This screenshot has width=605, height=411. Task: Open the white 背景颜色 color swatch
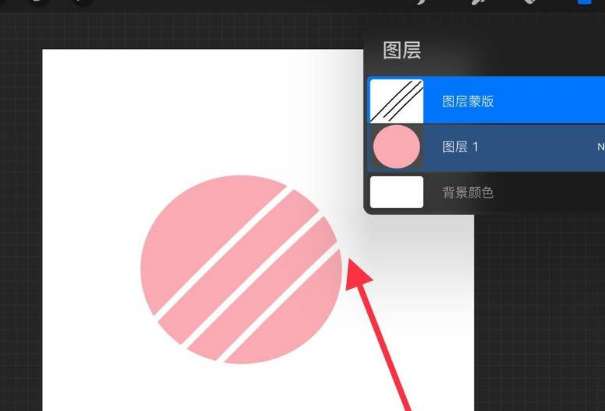click(397, 192)
